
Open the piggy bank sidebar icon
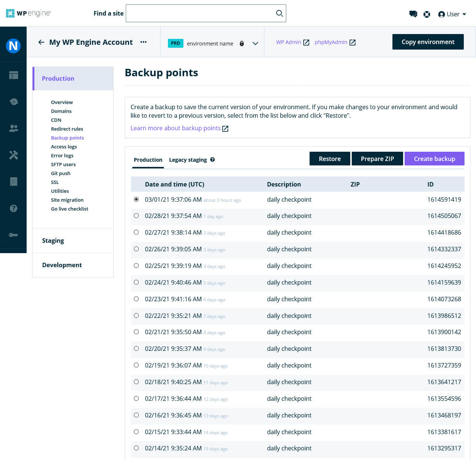tap(14, 101)
